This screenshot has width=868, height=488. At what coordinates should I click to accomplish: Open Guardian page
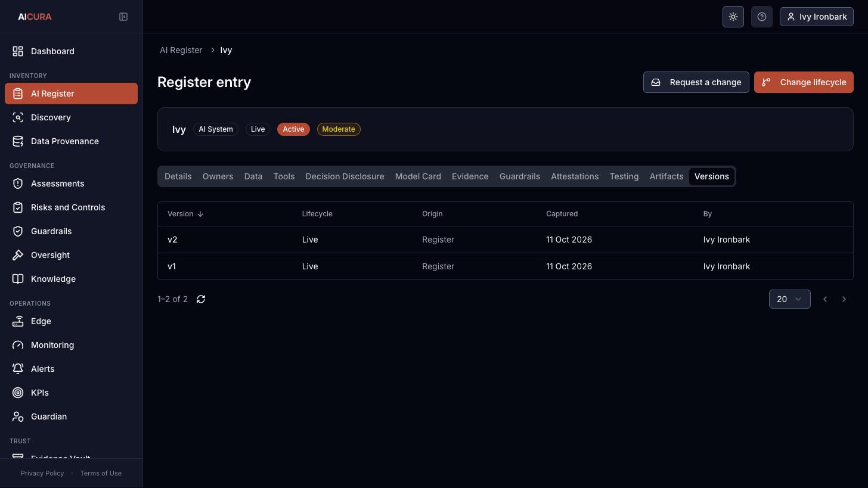tap(71, 416)
